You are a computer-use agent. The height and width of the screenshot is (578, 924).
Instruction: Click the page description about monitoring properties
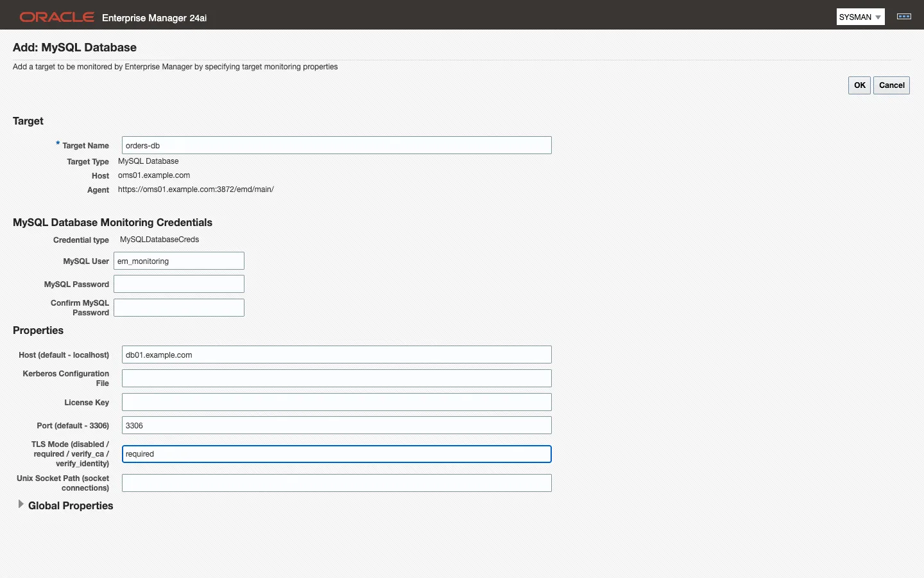click(x=175, y=67)
